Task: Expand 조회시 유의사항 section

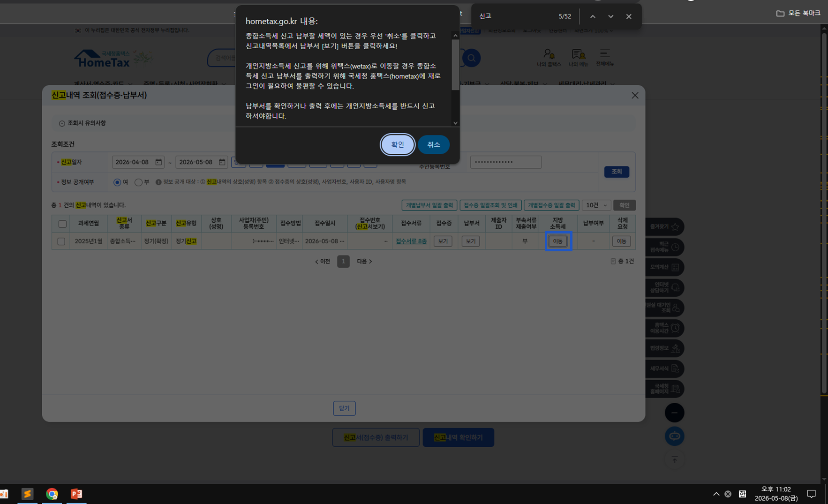Action: coord(83,123)
